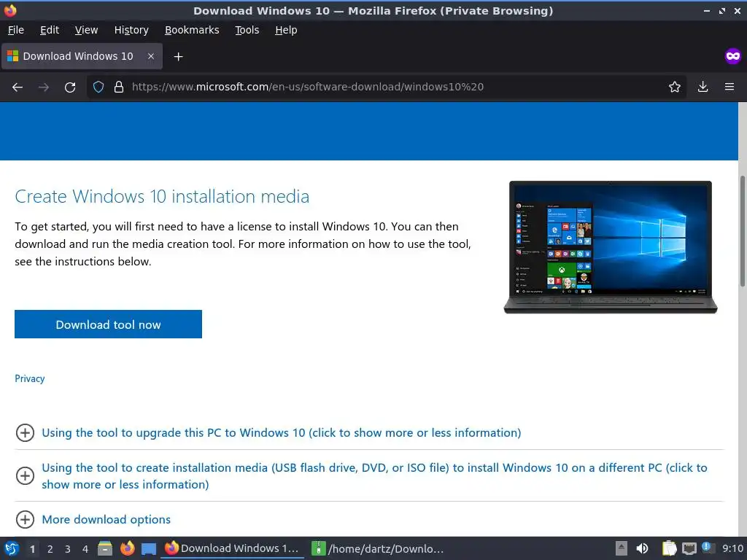Screen dimensions: 747x560
Task: Click the Firefox window taskbar entry
Action: [233, 548]
